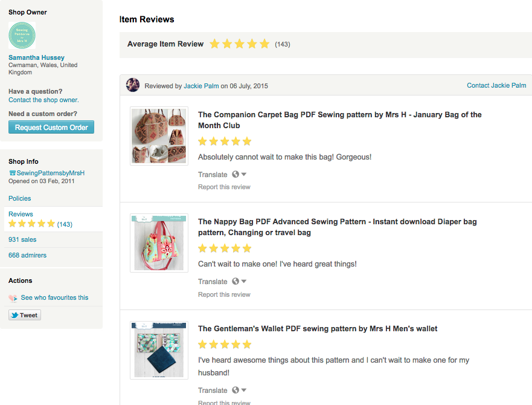532x405 pixels.
Task: Click the shop owner's round logo avatar
Action: click(x=22, y=36)
